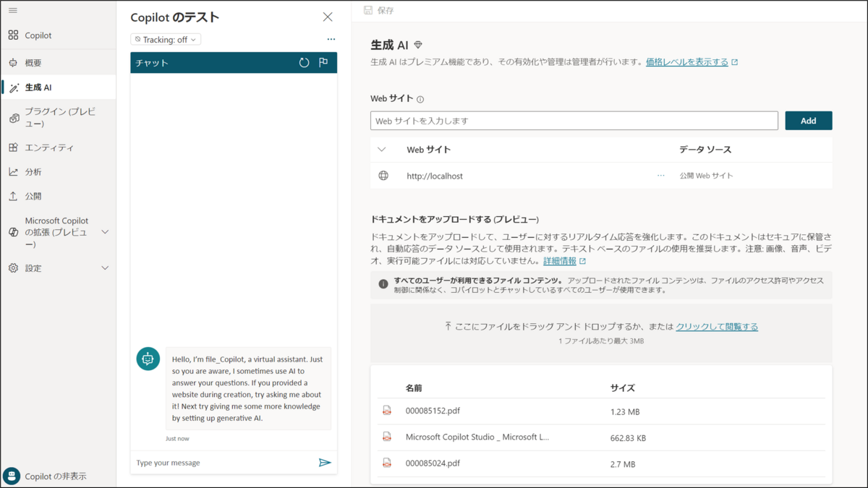The image size is (868, 488).
Task: Open the エンティティ menu item
Action: [x=58, y=147]
